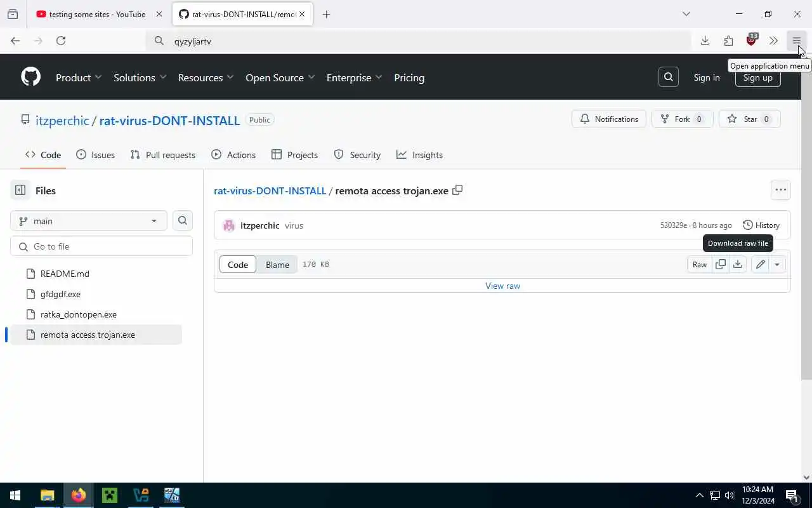Click the Notifications button
812x508 pixels.
pyautogui.click(x=609, y=119)
